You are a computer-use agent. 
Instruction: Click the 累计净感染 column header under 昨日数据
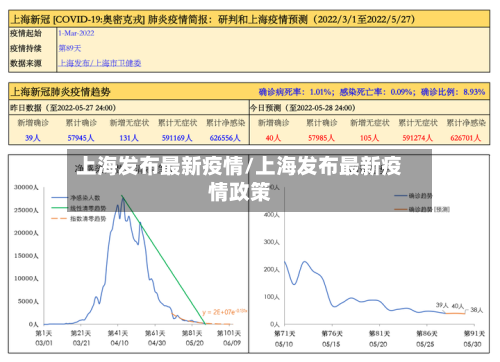click(226, 123)
